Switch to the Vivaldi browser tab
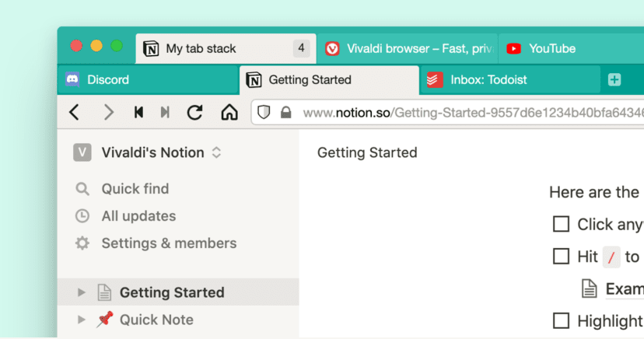Viewport: 644px width, 339px height. (408, 48)
